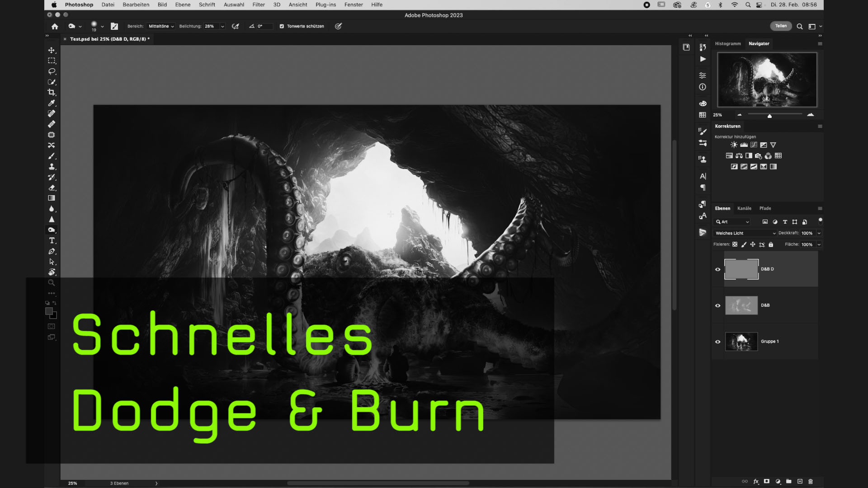Switch to the Kanäle tab
Screen dimensions: 868x488
click(x=745, y=208)
